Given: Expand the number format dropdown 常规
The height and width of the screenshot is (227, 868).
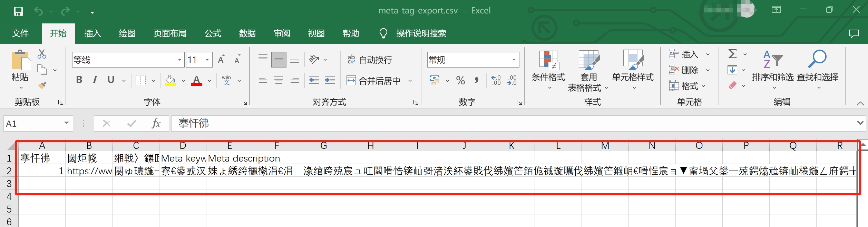Looking at the screenshot, I should (514, 60).
